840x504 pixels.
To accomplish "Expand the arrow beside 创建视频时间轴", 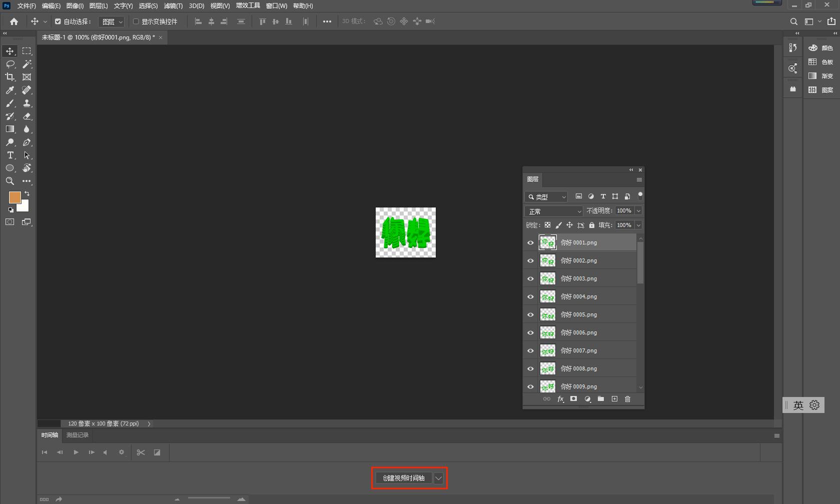I will [438, 478].
